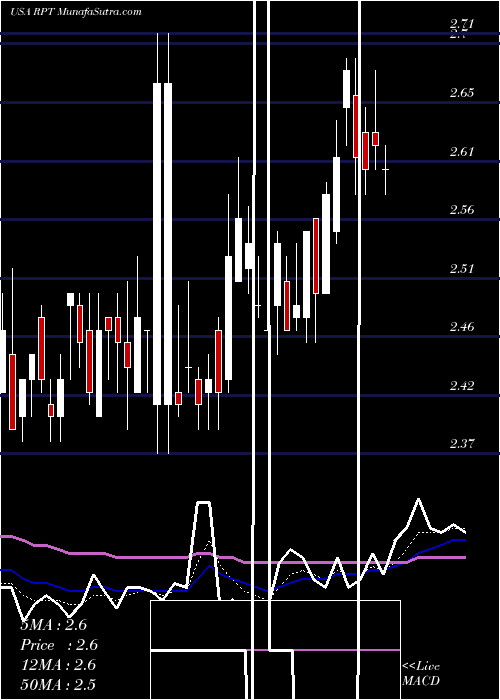Click the 2.46 price axis label

tap(462, 327)
